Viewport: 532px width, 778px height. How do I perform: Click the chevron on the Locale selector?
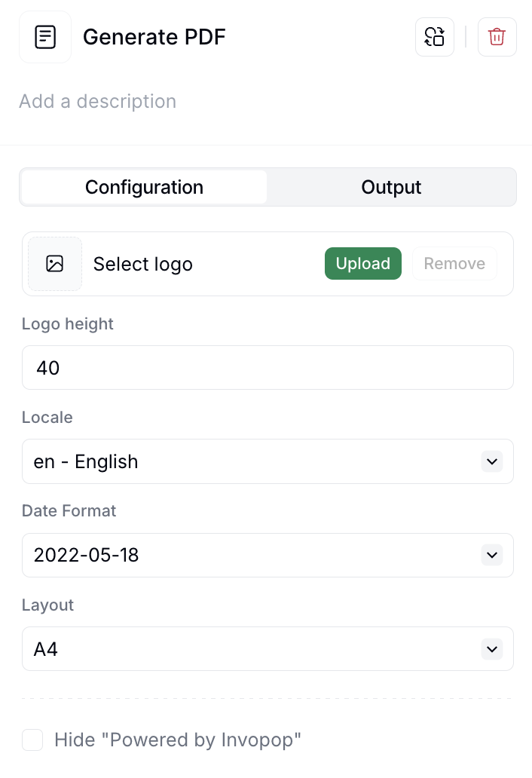tap(492, 461)
